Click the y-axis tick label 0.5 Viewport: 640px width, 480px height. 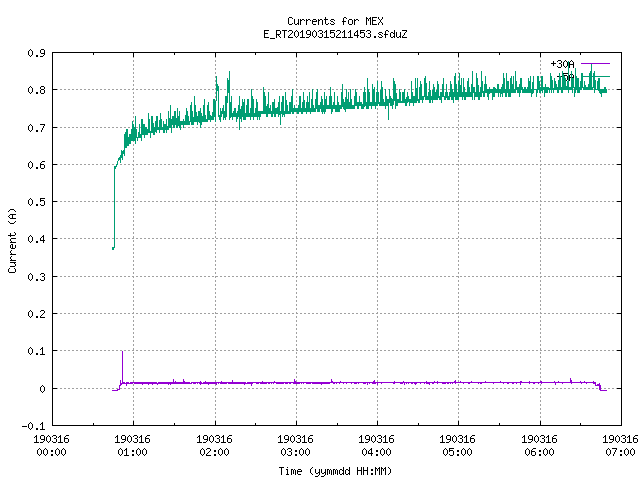point(36,202)
